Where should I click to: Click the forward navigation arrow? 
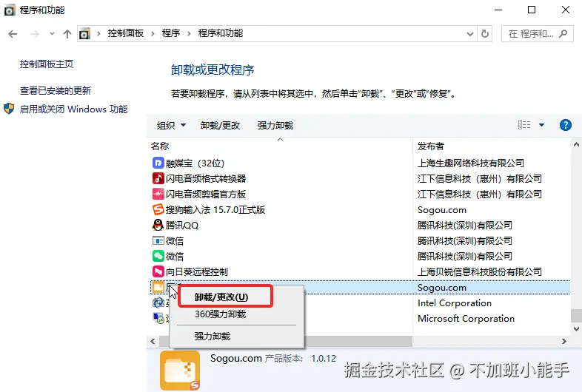point(35,34)
